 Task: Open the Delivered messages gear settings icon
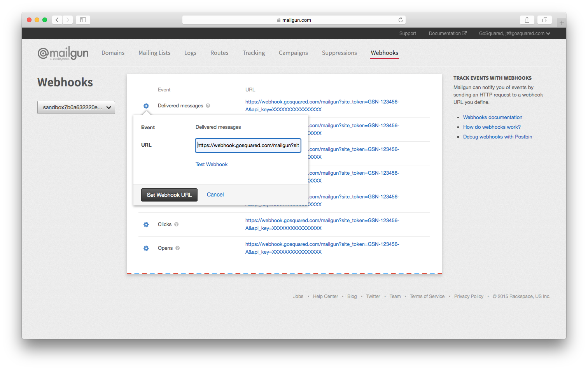[146, 106]
